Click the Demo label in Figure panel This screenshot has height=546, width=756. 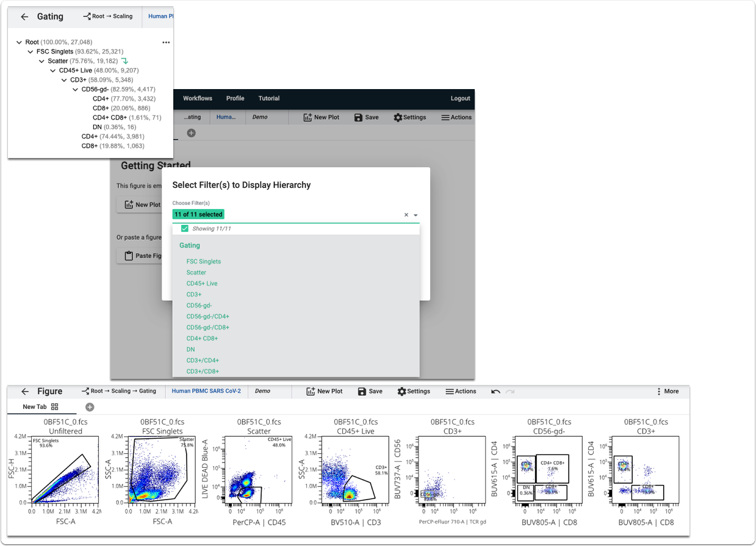(x=262, y=391)
